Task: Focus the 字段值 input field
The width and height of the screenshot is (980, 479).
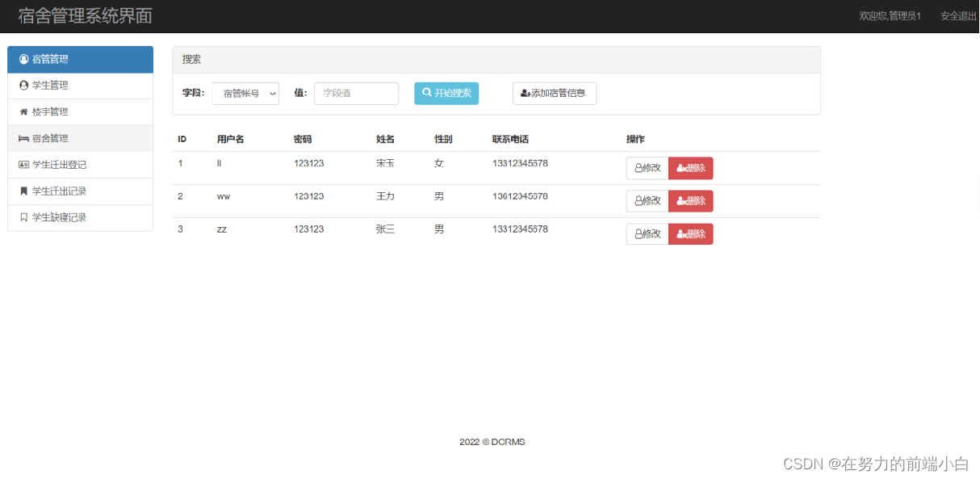Action: 356,94
